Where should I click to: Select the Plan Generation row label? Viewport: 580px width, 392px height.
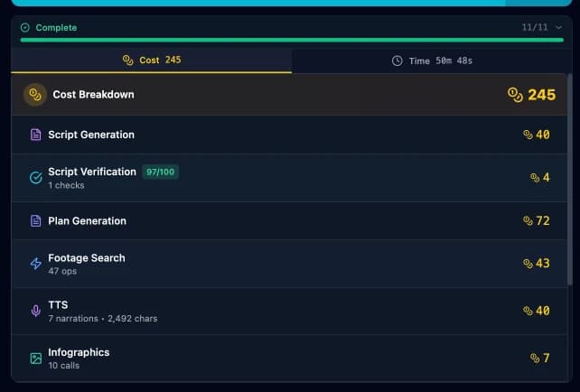(88, 220)
